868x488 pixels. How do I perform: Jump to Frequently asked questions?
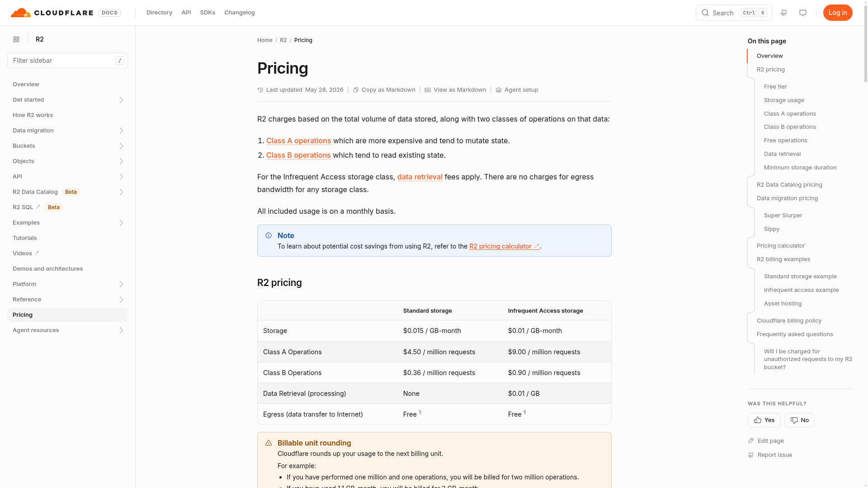tap(795, 334)
